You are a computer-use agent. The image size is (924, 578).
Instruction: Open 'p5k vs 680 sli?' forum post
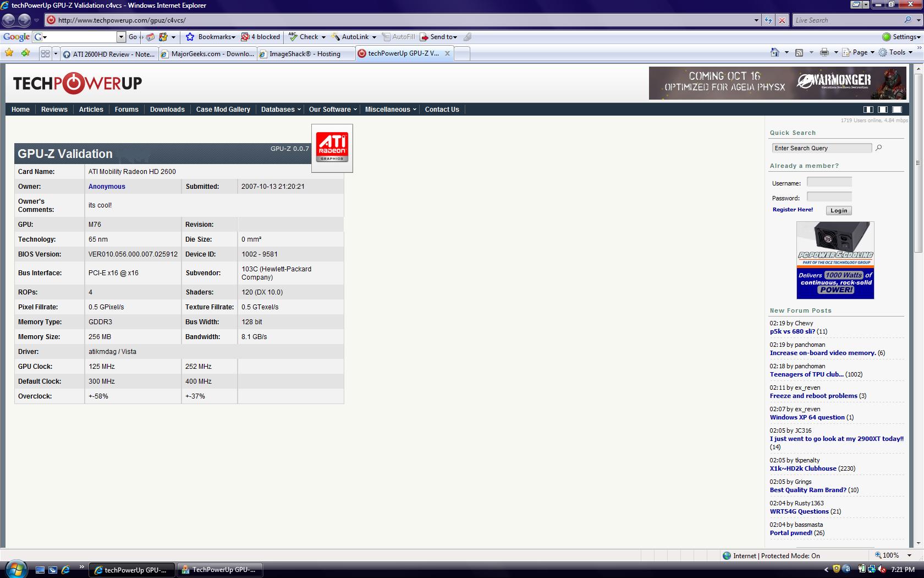coord(793,331)
